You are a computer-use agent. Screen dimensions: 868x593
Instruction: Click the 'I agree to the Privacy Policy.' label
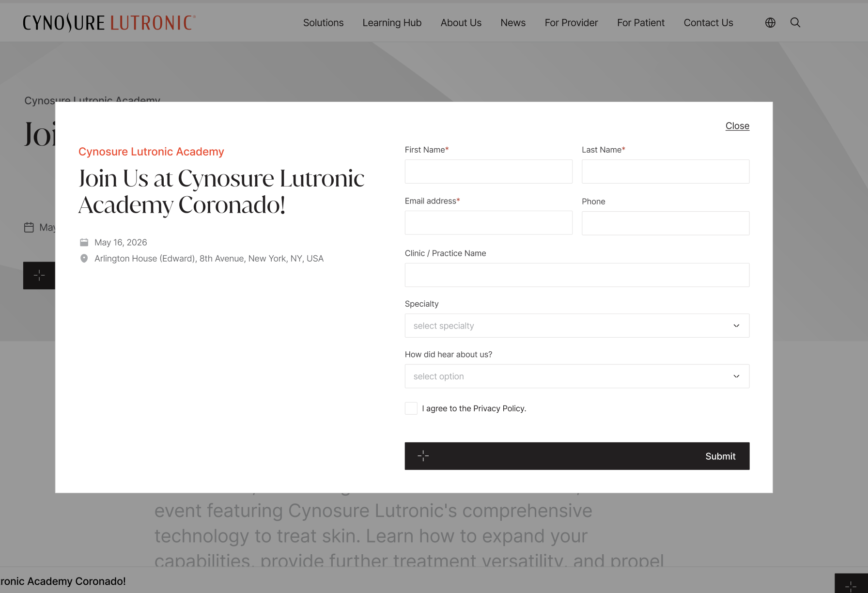tap(474, 408)
